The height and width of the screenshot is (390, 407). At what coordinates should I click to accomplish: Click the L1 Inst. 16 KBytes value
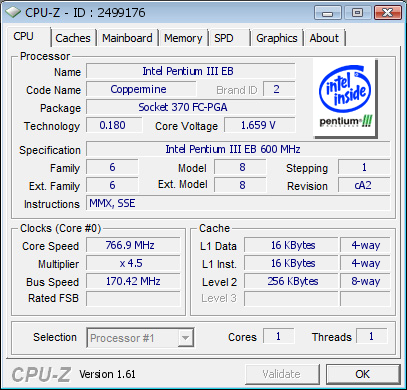(291, 263)
